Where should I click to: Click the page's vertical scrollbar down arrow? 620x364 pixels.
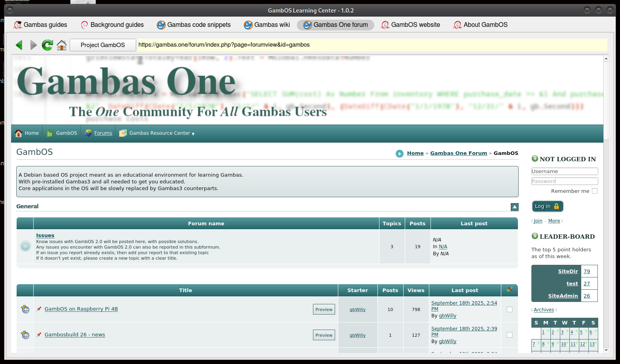(x=606, y=350)
